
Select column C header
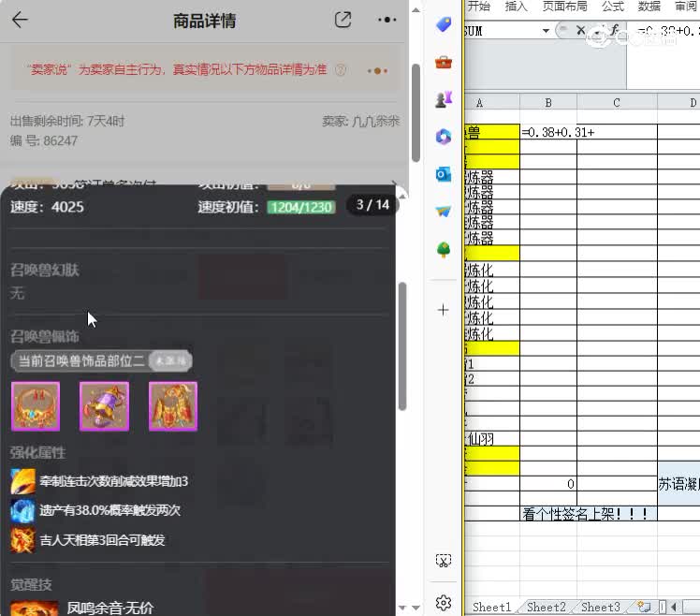[x=617, y=103]
